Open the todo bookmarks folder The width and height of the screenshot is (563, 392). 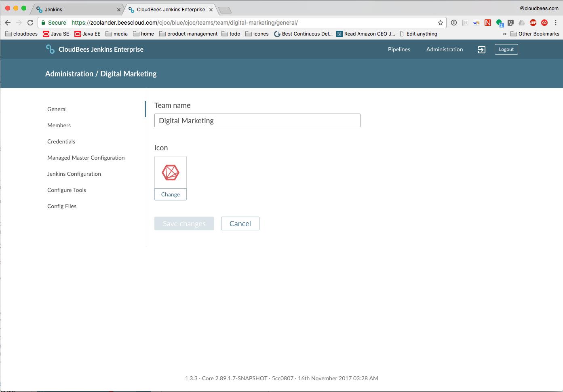pos(231,34)
